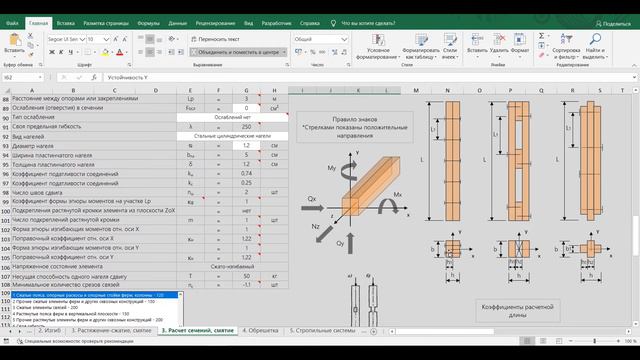
Task: Collapse the ribbon with the chevron
Action: click(x=634, y=65)
